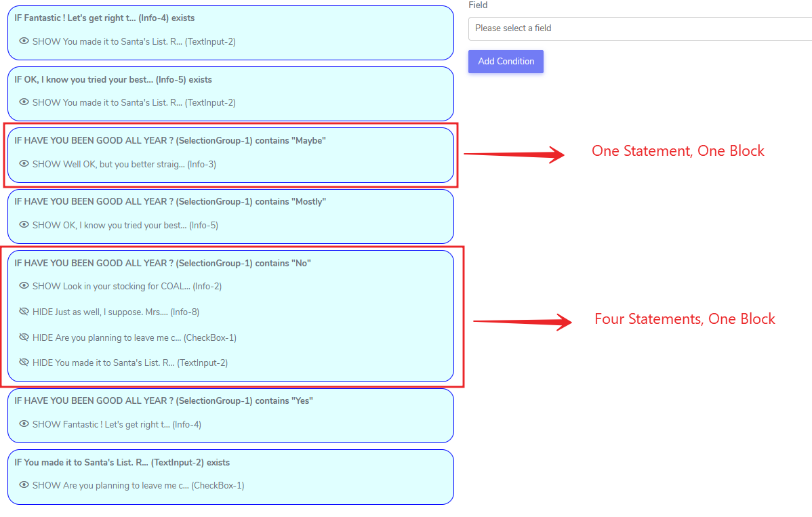Select the condition header containing "Yes"
This screenshot has height=517, width=812.
(163, 400)
